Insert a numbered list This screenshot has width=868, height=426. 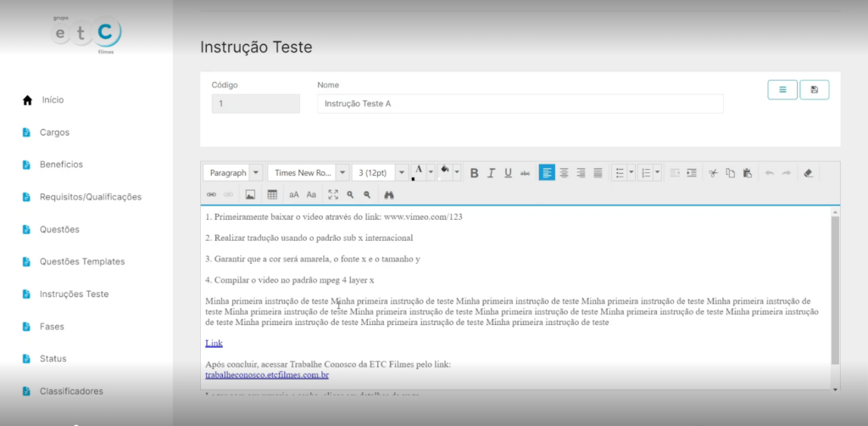click(x=646, y=173)
